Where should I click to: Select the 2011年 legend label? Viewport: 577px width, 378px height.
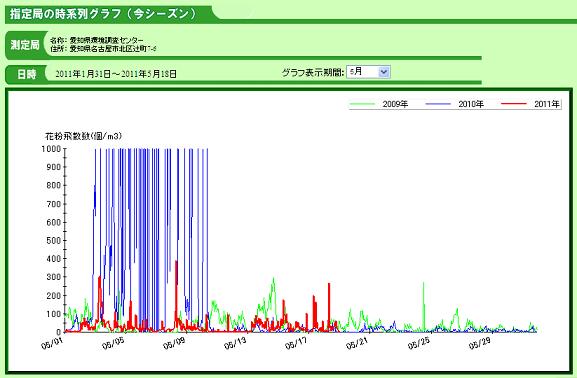(547, 104)
